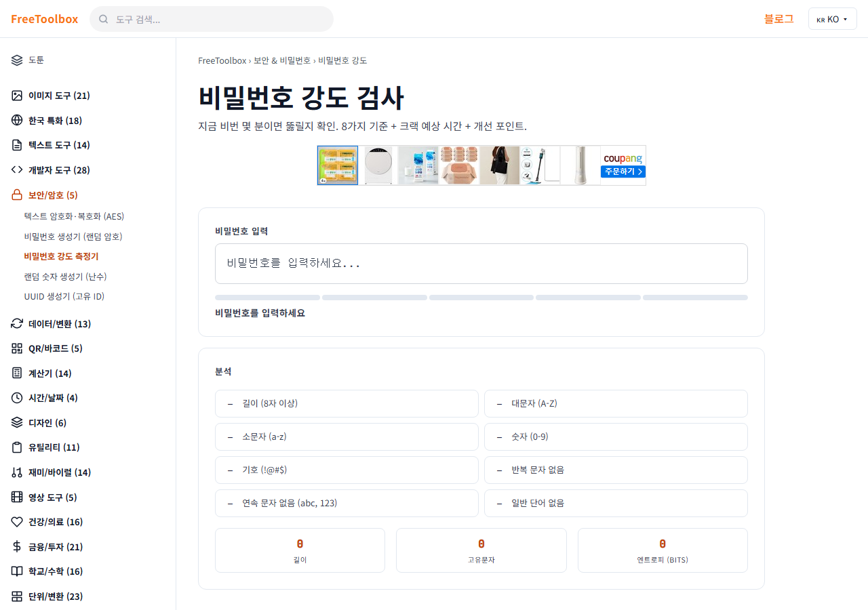Click the 도구 검색 search field
868x610 pixels.
pos(212,19)
